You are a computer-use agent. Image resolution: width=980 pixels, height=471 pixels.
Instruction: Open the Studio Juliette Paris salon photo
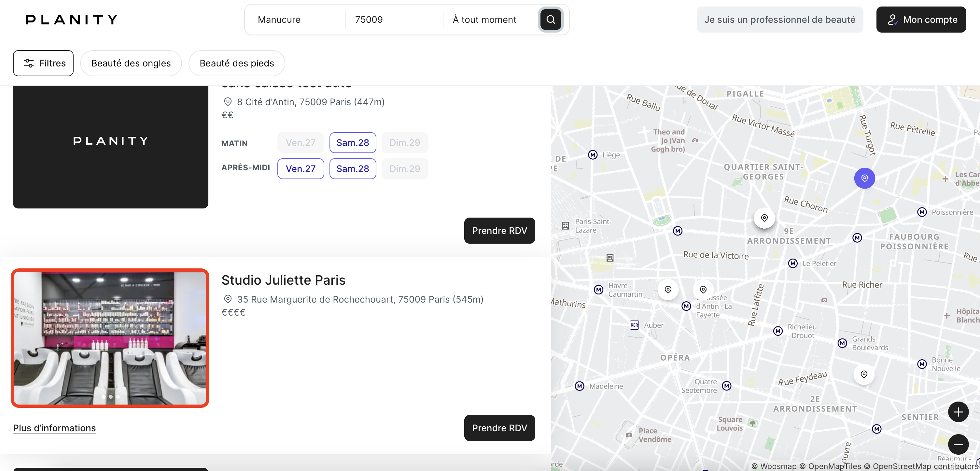point(110,338)
